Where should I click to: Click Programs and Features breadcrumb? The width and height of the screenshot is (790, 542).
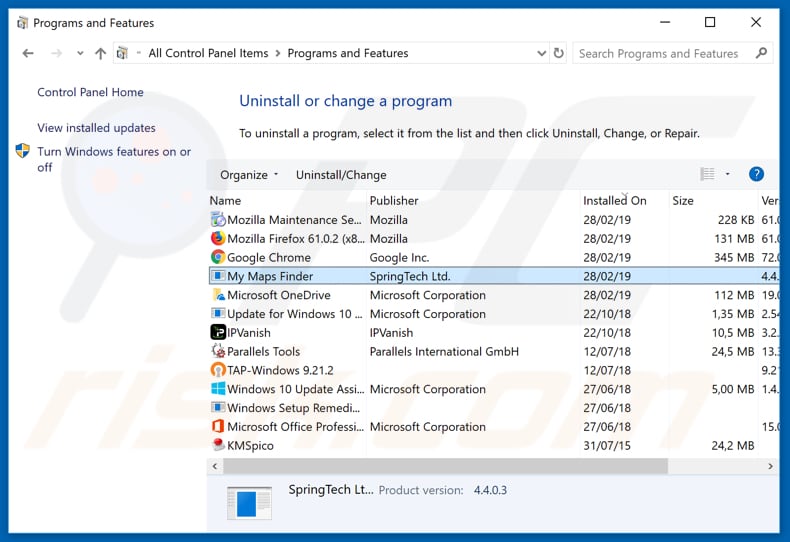point(348,53)
